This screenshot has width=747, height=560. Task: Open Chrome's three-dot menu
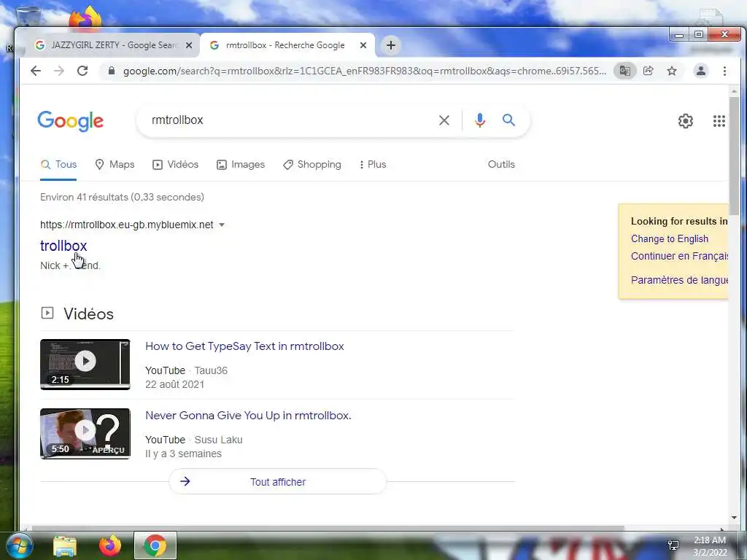[x=724, y=71]
